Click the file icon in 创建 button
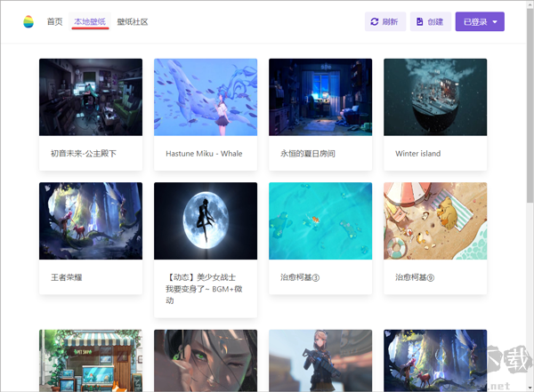Screen dimensions: 534x392 (420, 21)
